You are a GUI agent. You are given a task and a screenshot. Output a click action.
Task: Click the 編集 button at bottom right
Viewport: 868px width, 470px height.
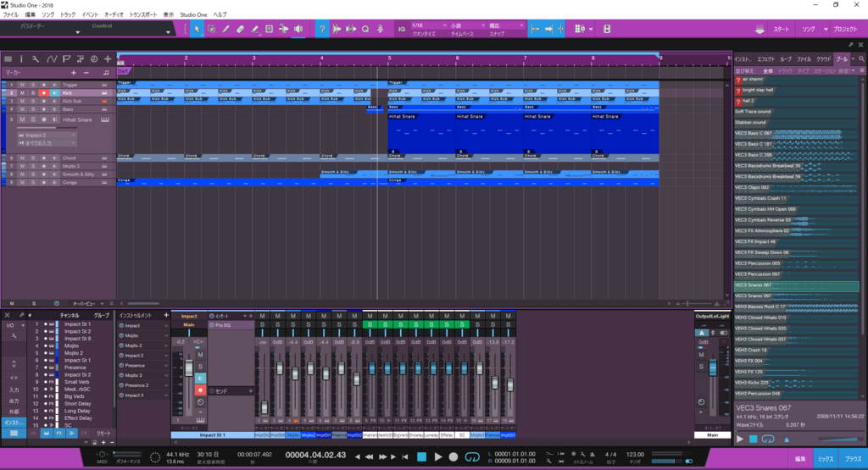pos(800,459)
